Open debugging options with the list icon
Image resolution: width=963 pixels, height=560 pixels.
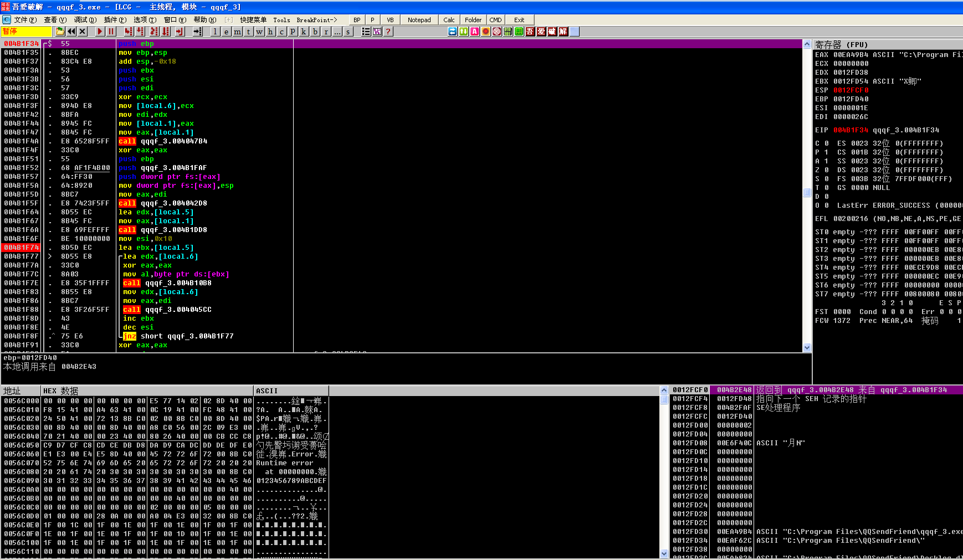tap(366, 32)
